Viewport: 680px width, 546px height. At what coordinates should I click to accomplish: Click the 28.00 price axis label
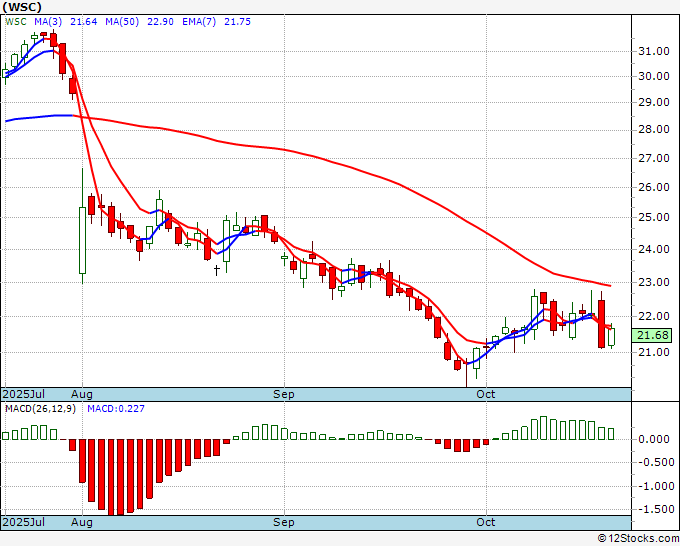coord(654,129)
